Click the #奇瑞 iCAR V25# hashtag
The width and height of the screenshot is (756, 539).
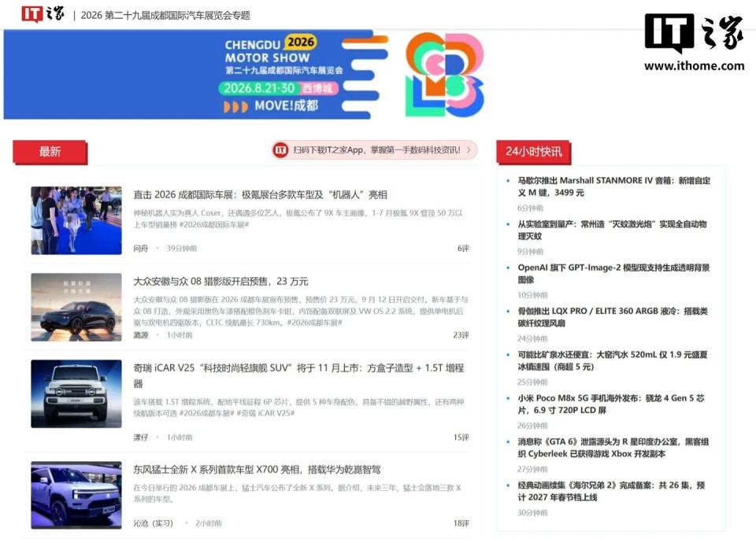click(265, 413)
